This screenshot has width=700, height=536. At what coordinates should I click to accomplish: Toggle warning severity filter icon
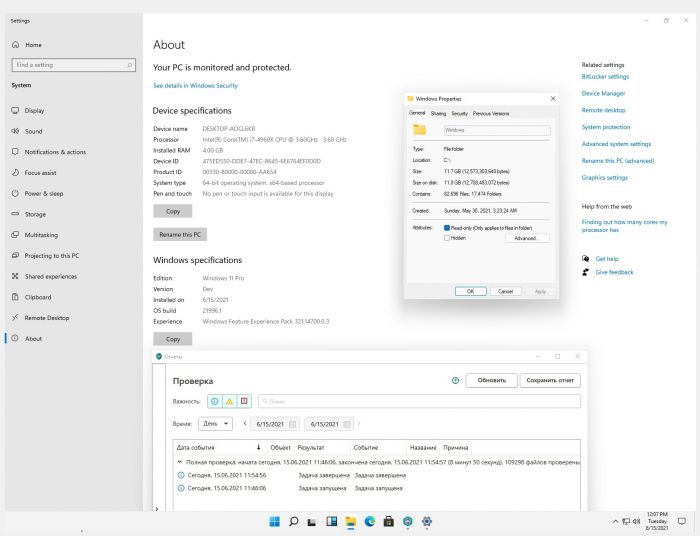(x=229, y=401)
